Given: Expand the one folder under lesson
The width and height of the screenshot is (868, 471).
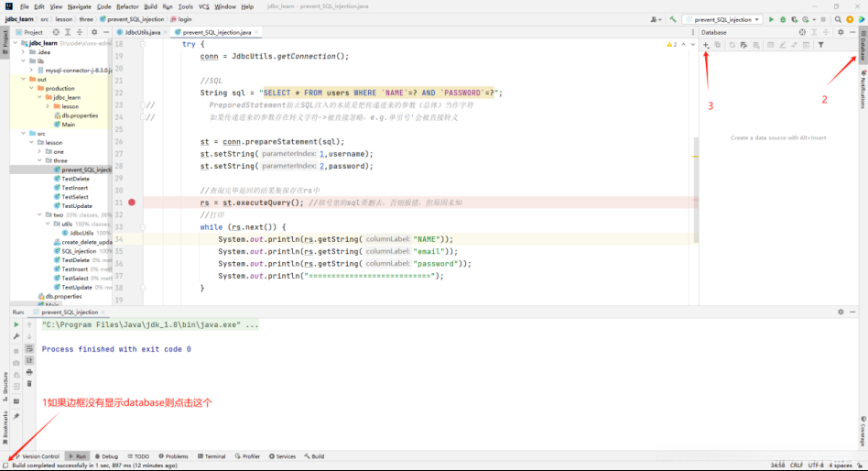Looking at the screenshot, I should click(x=39, y=151).
